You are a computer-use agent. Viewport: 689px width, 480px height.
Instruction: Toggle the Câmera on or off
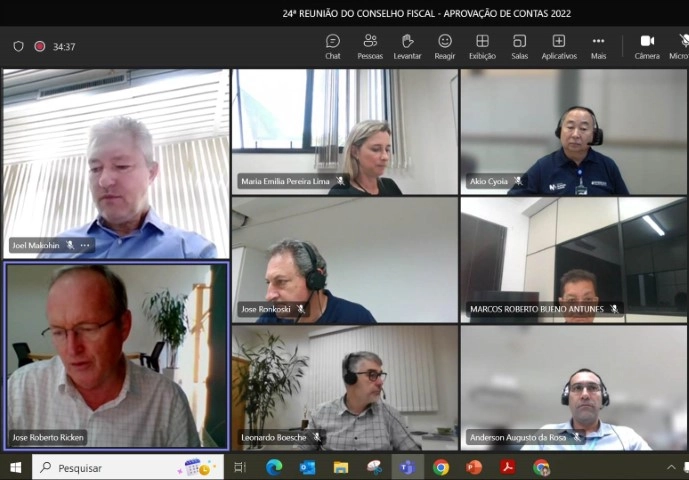(x=647, y=47)
